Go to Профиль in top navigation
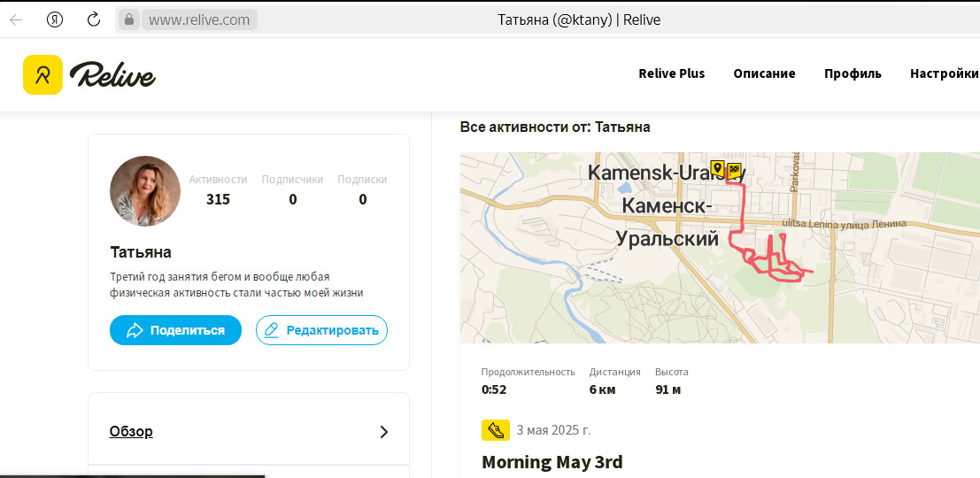This screenshot has height=478, width=980. coord(853,73)
